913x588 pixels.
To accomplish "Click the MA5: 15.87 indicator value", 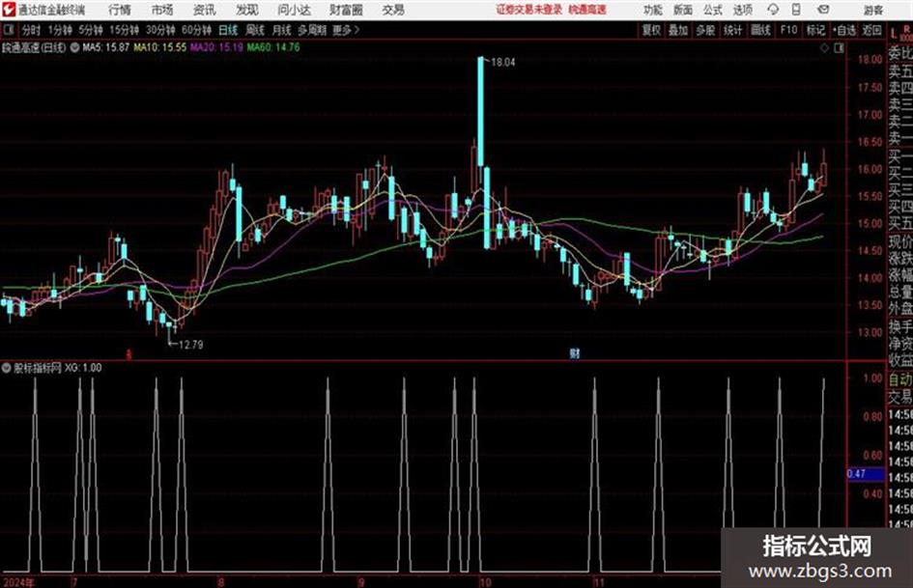I will (x=105, y=47).
